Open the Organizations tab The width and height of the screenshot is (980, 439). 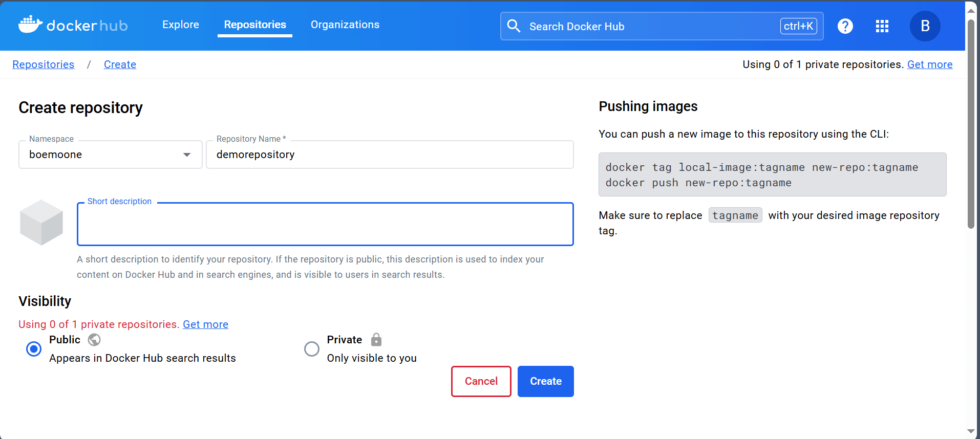coord(345,25)
